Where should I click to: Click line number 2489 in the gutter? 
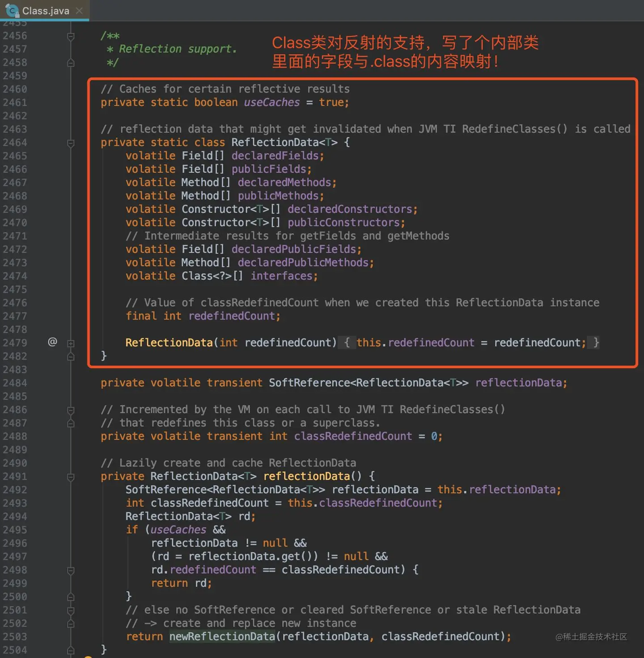pos(15,450)
